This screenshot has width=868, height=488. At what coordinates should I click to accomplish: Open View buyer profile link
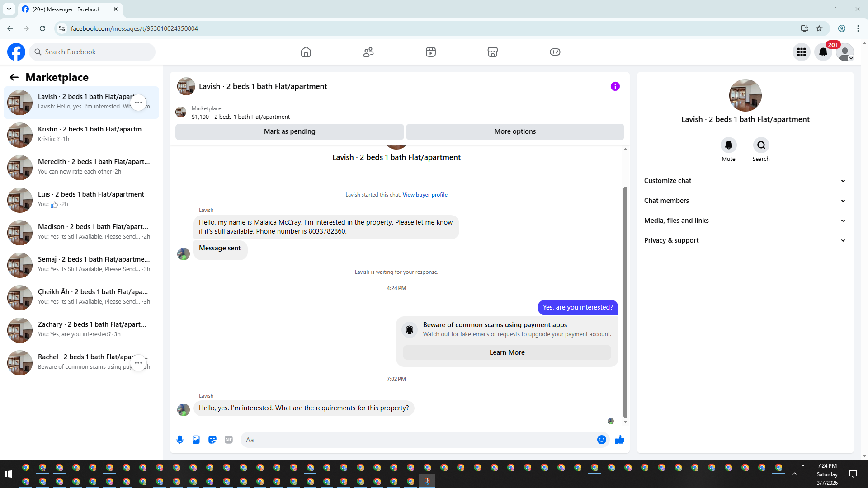(425, 195)
